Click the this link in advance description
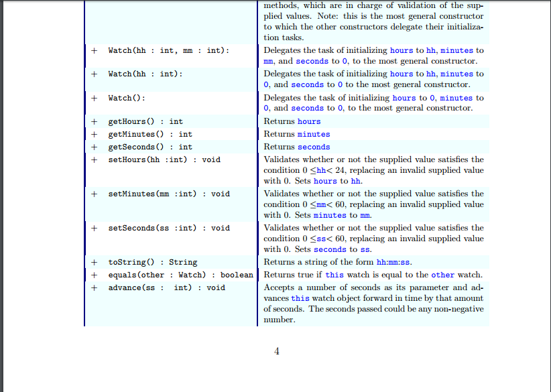The height and width of the screenshot is (392, 551). coord(300,298)
